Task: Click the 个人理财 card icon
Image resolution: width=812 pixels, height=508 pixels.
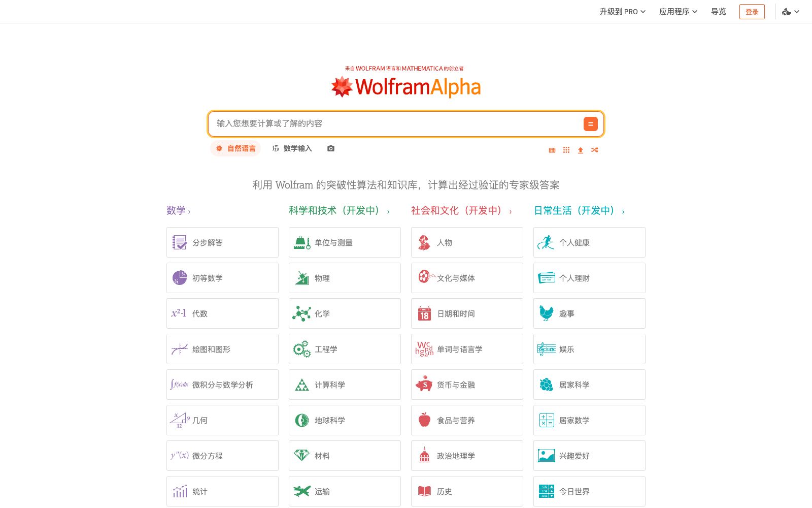Action: point(547,278)
